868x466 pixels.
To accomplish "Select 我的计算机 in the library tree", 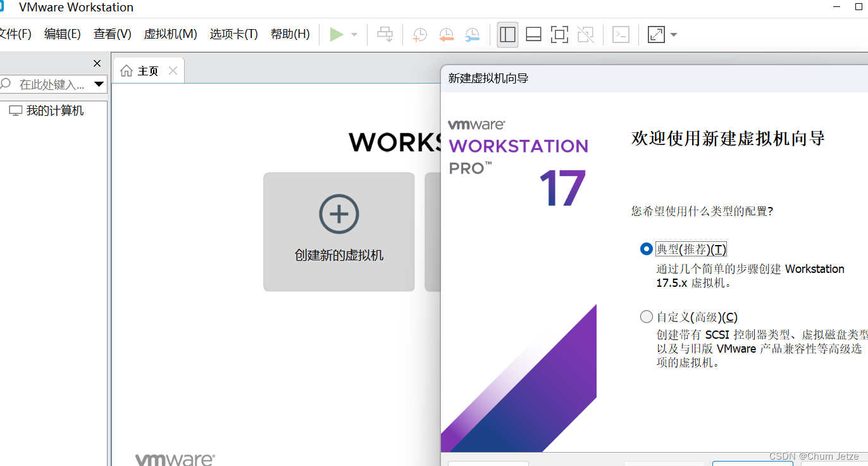I will tap(54, 111).
